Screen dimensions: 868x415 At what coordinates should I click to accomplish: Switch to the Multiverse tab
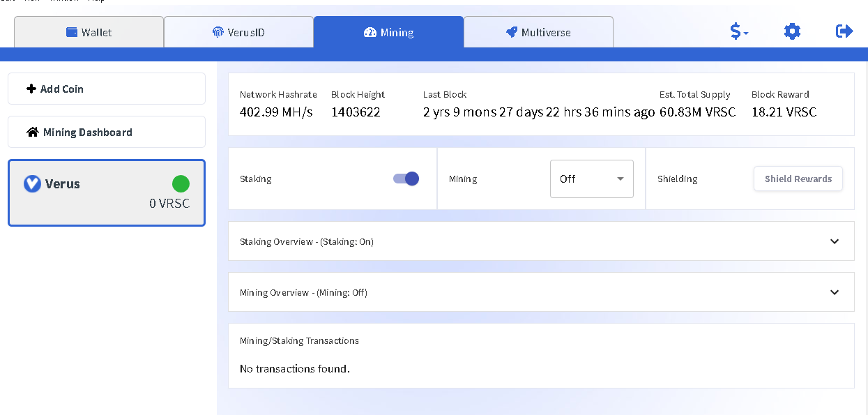[x=538, y=31]
